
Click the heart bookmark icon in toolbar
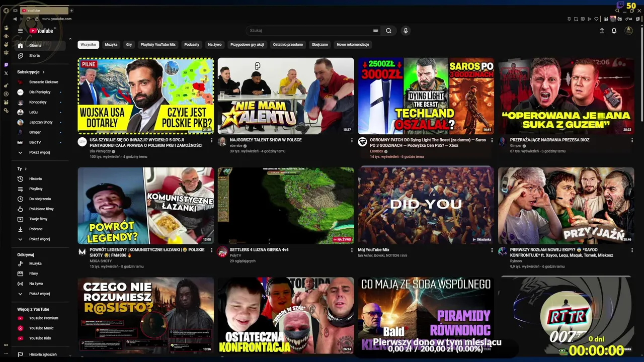pos(597,19)
